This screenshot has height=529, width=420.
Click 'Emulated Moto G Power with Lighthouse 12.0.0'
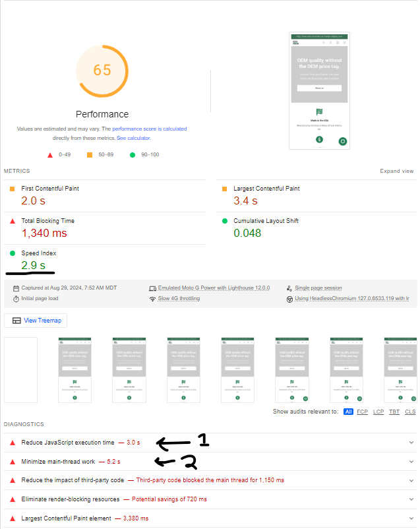coord(214,288)
